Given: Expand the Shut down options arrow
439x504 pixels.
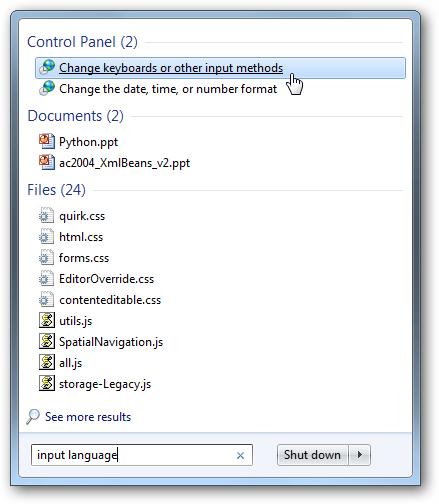Looking at the screenshot, I should [x=360, y=455].
